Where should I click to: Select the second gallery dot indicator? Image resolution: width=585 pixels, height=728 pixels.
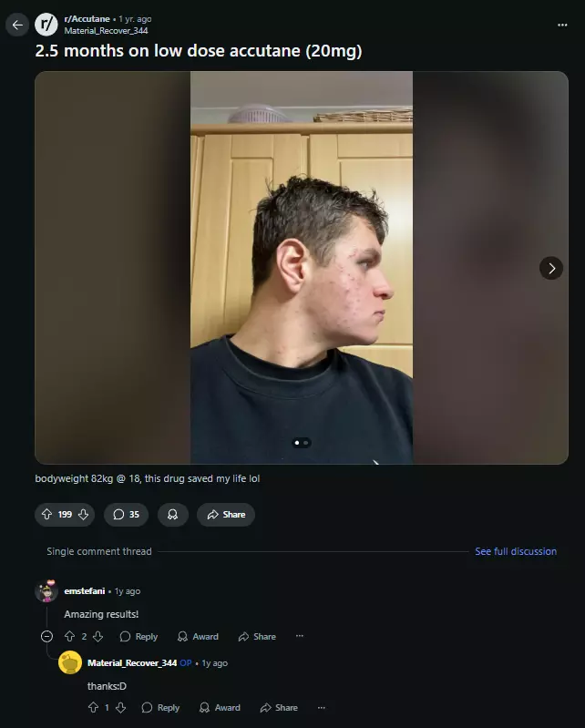tap(306, 443)
